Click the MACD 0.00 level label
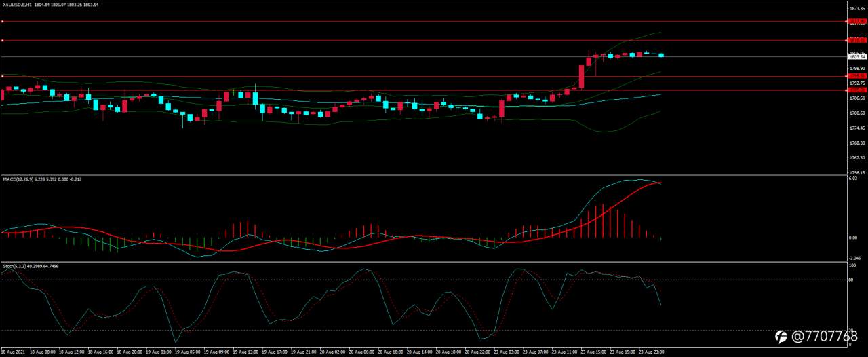The width and height of the screenshot is (868, 357). (853, 238)
